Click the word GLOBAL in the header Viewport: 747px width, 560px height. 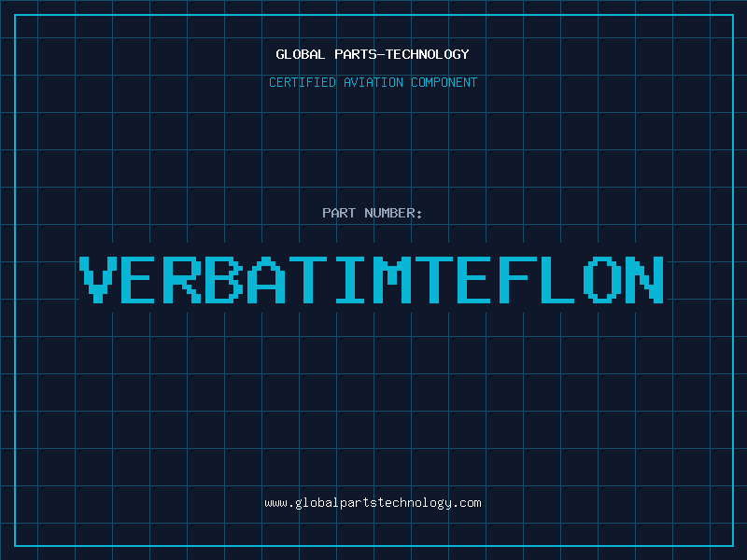click(x=300, y=54)
